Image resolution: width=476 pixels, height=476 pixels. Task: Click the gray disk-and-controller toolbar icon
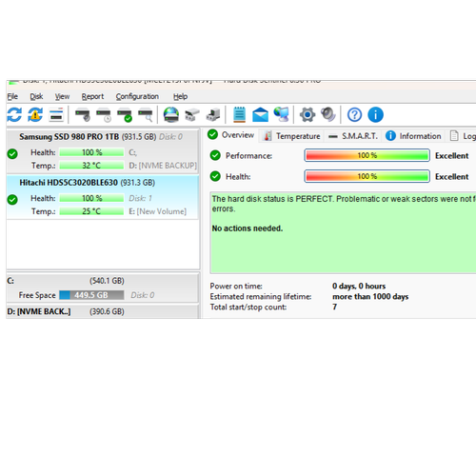click(x=192, y=115)
